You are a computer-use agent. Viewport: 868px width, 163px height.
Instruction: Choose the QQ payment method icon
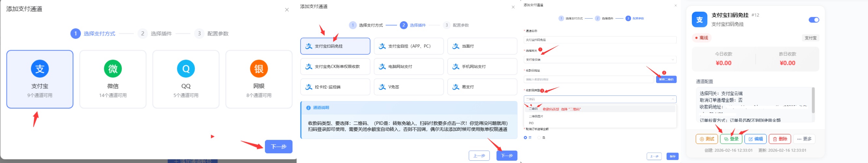click(x=186, y=69)
